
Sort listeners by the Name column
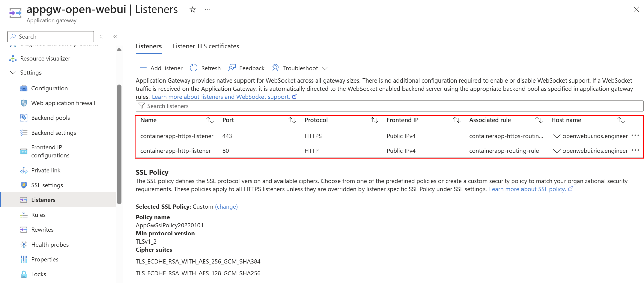pyautogui.click(x=210, y=120)
